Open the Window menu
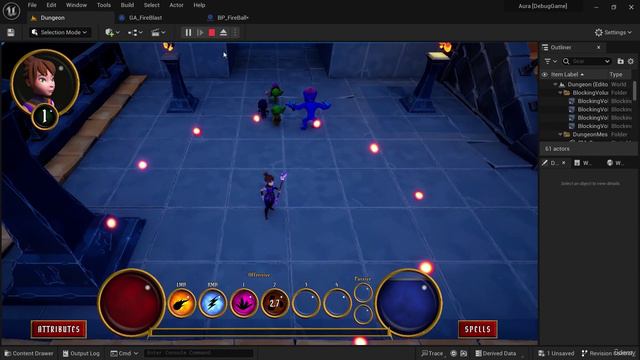This screenshot has height=360, width=640. pos(76,5)
